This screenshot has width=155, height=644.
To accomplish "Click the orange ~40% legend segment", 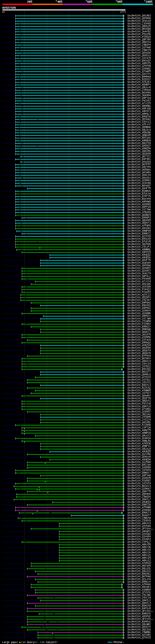I will point(47,4).
